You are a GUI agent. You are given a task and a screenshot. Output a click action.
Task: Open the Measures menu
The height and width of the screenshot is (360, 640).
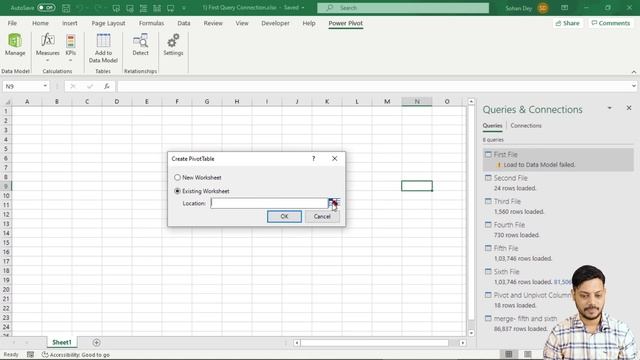pyautogui.click(x=47, y=47)
